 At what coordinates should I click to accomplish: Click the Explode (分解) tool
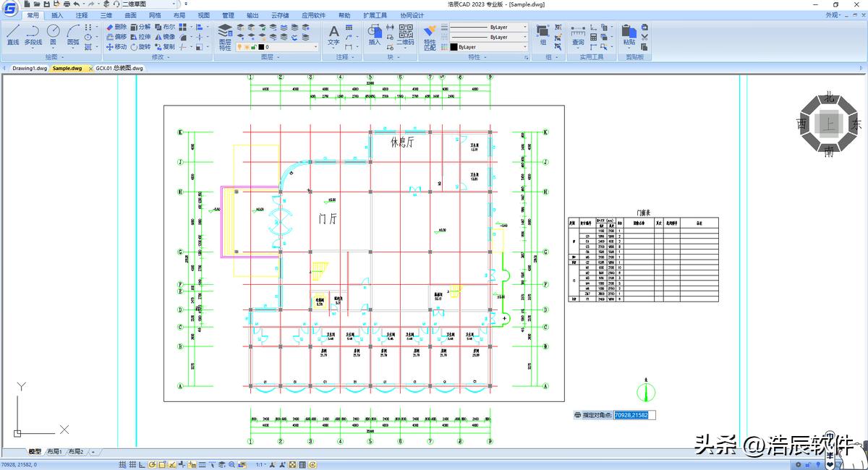140,27
